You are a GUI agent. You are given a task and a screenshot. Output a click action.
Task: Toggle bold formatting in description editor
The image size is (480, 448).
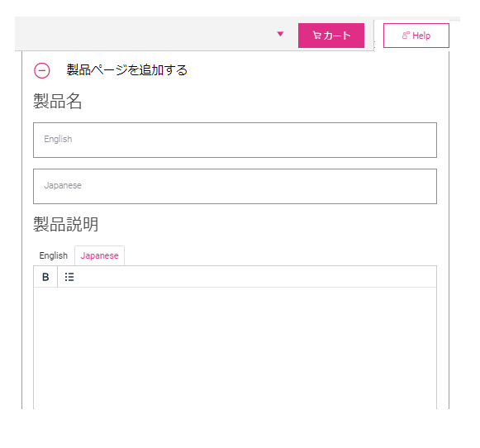(45, 277)
